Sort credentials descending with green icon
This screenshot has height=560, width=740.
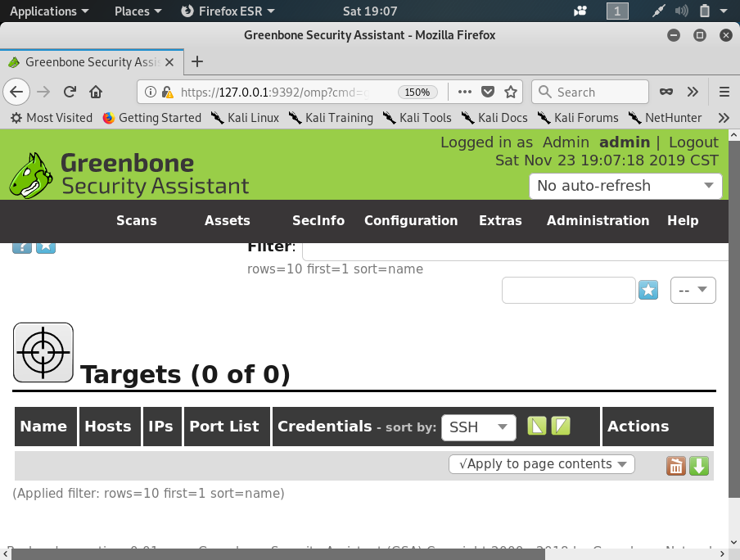click(561, 426)
